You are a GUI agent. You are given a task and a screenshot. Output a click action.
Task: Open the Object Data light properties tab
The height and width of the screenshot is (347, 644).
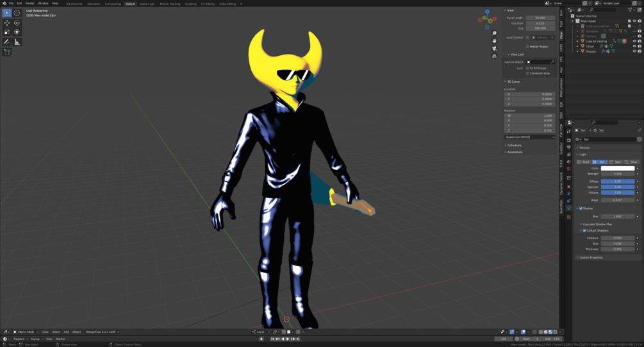569,208
